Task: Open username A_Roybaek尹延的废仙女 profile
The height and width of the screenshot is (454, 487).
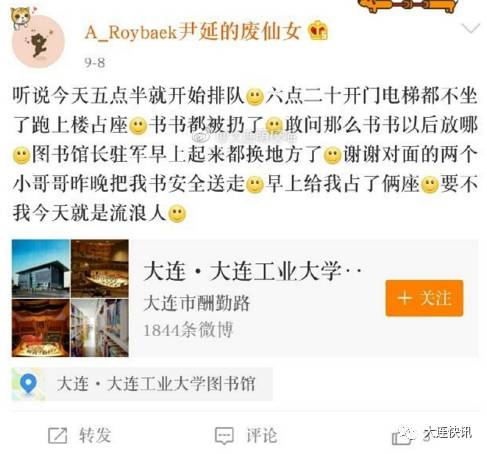Action: [x=193, y=32]
